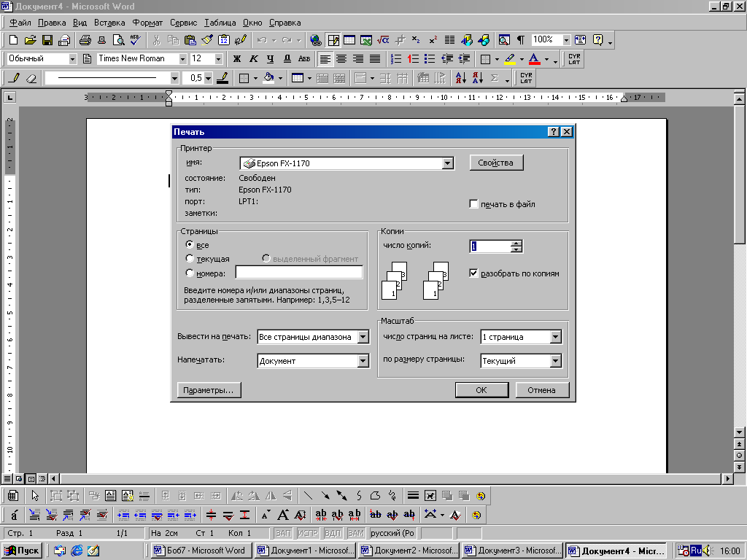Click the page numbers input field

299,273
